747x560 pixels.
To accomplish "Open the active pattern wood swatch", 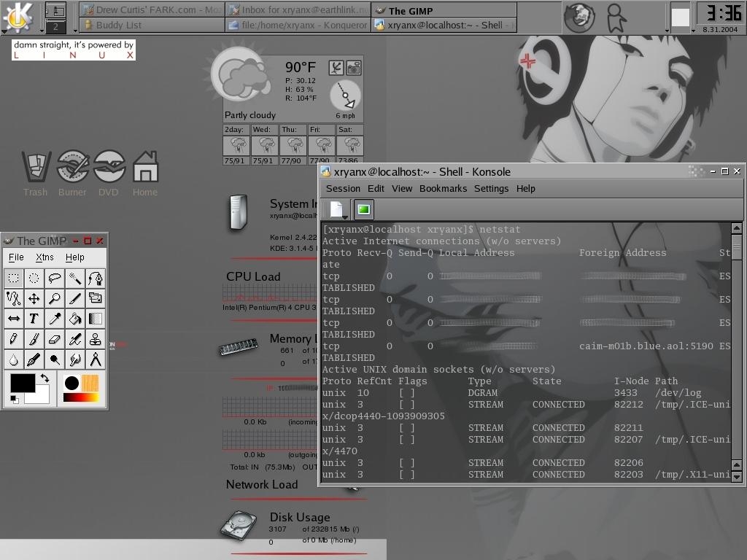I will 90,383.
